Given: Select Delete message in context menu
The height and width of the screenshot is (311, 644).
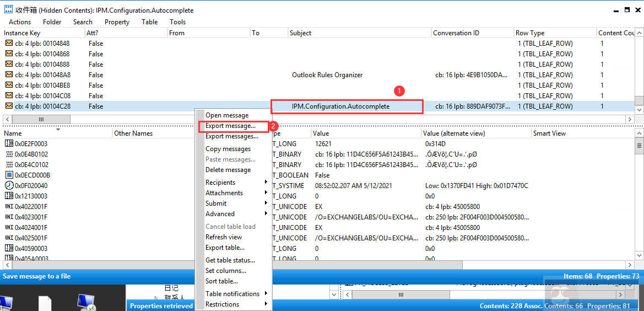Looking at the screenshot, I should (x=228, y=170).
